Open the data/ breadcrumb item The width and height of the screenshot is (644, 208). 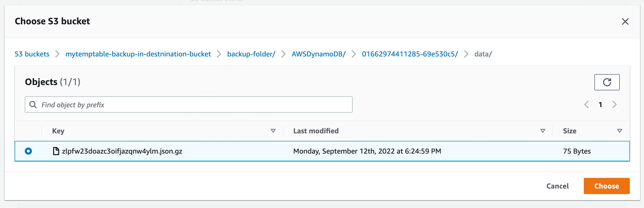click(483, 54)
